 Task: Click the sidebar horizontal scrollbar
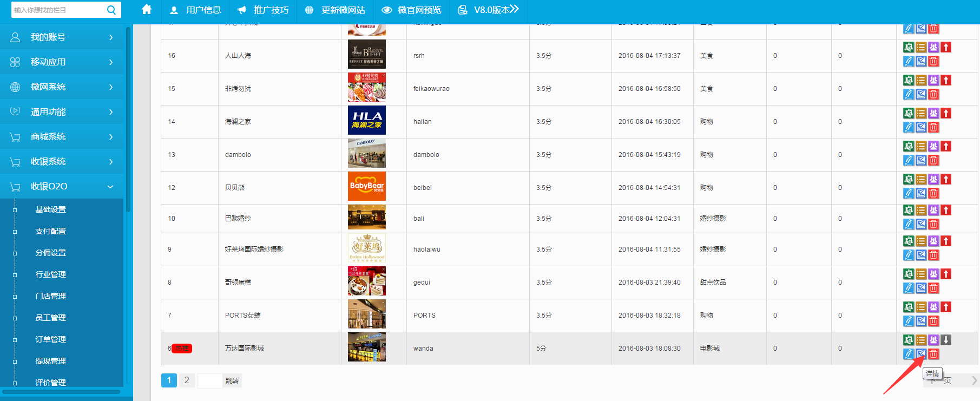[61, 391]
